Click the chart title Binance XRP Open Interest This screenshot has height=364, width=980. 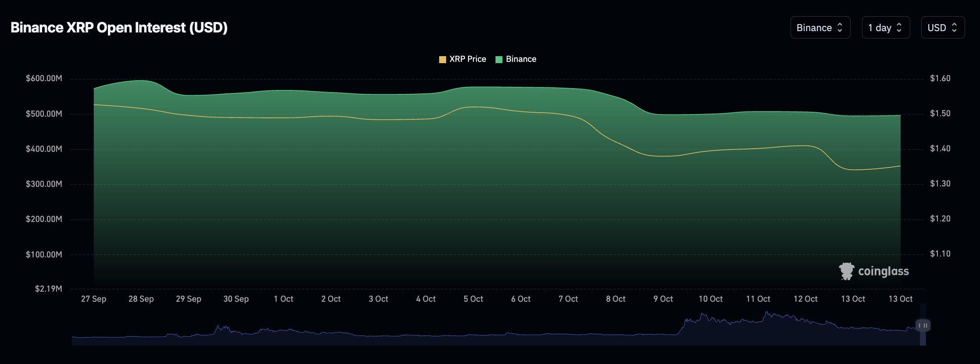119,28
